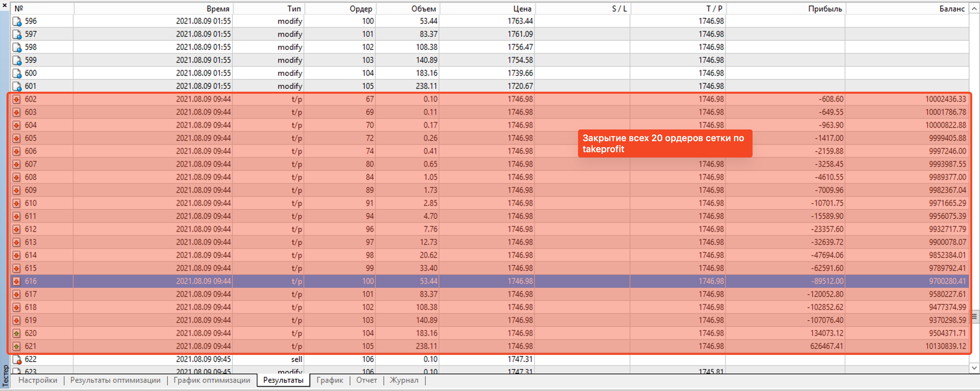Open the Отчет tab

366,380
